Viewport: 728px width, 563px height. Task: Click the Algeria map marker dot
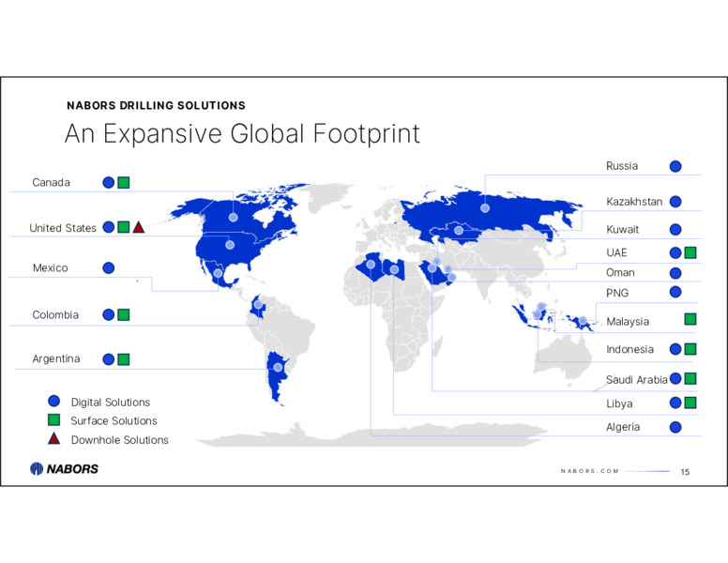(371, 265)
